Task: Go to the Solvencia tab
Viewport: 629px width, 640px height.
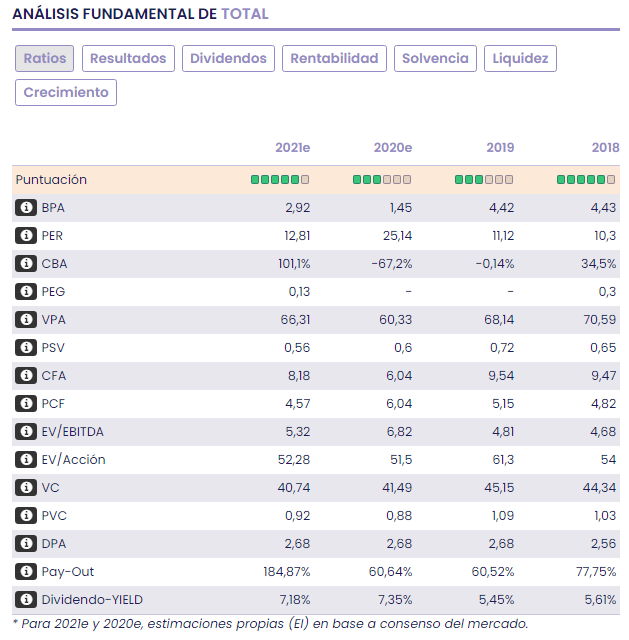Action: pos(435,58)
